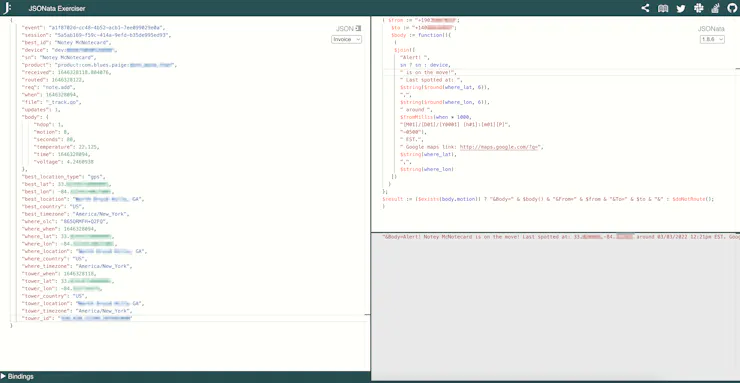Click the "best_country": "US" line
Screen dimensions: 740x383
[53, 207]
